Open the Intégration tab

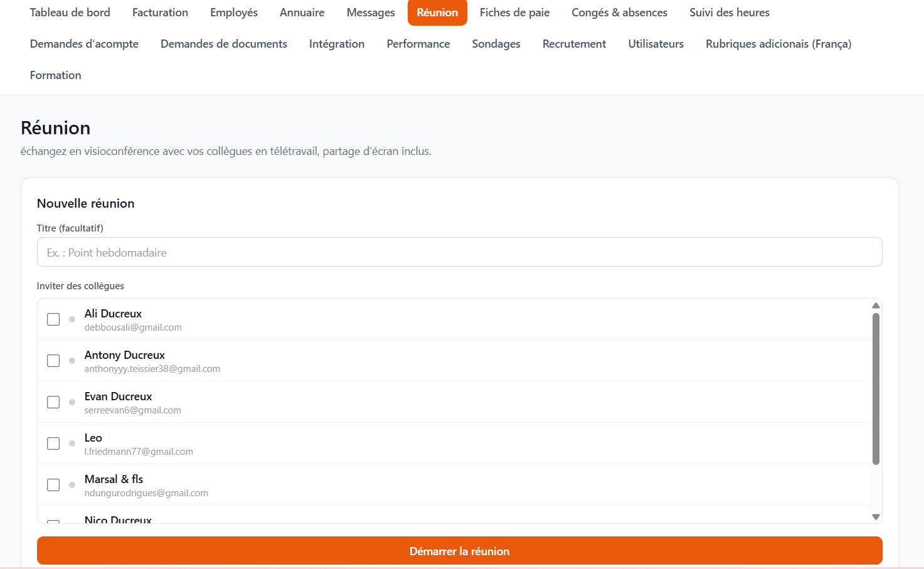[337, 44]
